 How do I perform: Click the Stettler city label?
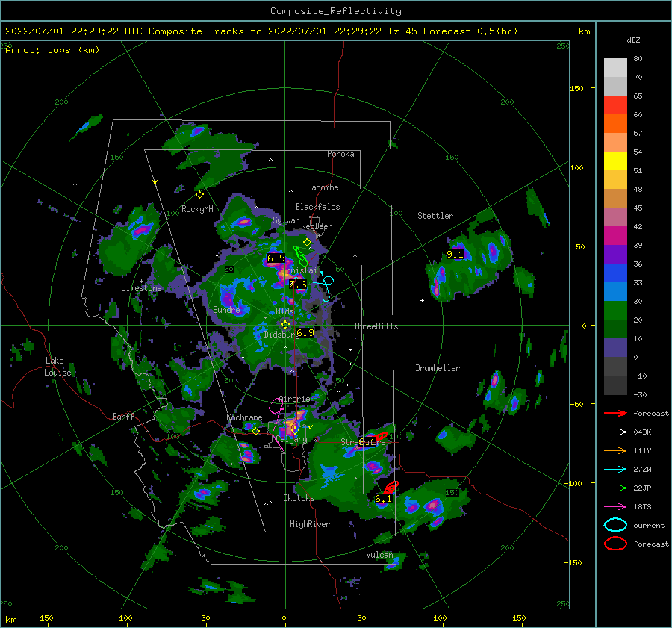pyautogui.click(x=435, y=216)
